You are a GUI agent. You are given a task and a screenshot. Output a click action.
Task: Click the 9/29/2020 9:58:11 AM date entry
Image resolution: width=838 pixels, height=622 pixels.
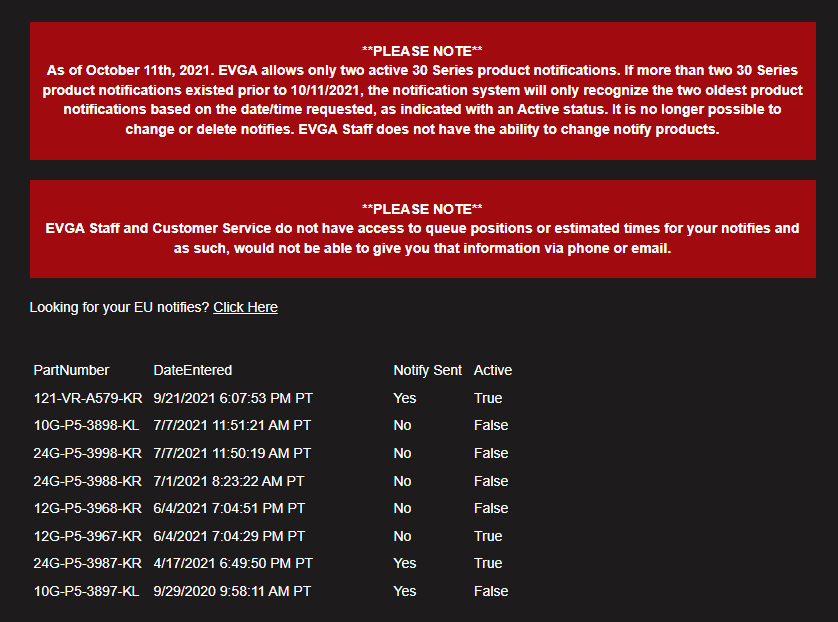pyautogui.click(x=232, y=591)
